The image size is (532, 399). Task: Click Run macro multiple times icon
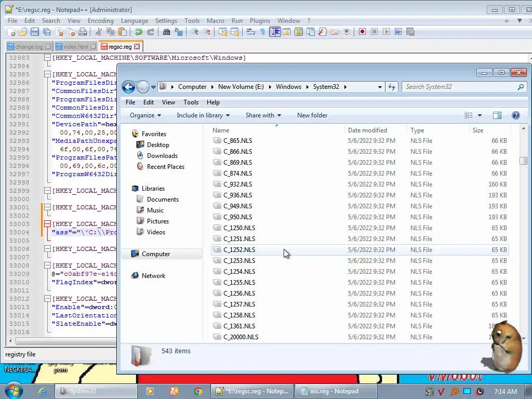pos(398,32)
